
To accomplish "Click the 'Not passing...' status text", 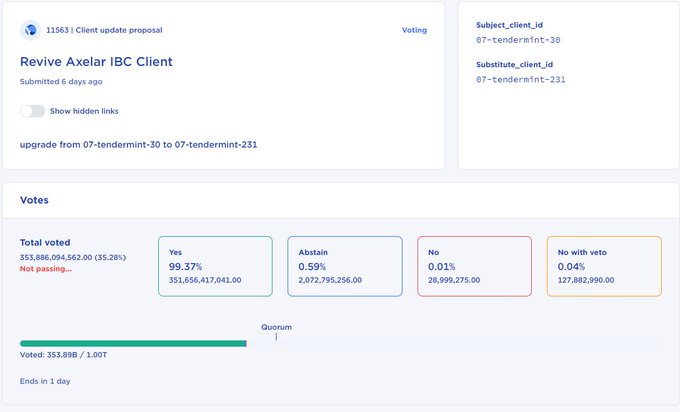I will coord(46,268).
